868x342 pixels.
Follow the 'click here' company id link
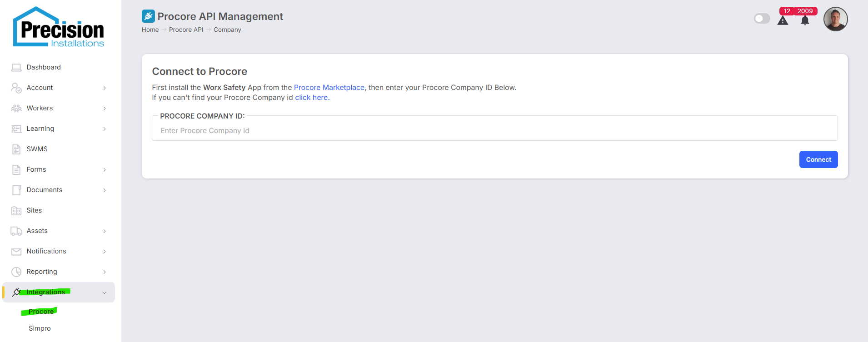pos(311,98)
